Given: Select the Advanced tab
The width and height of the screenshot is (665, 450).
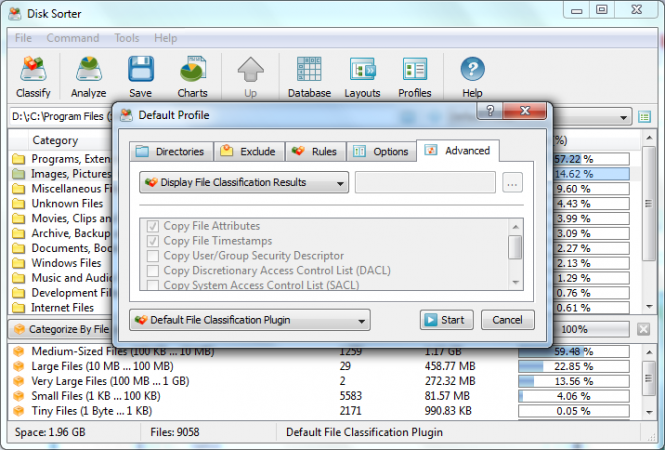Looking at the screenshot, I should pyautogui.click(x=458, y=151).
